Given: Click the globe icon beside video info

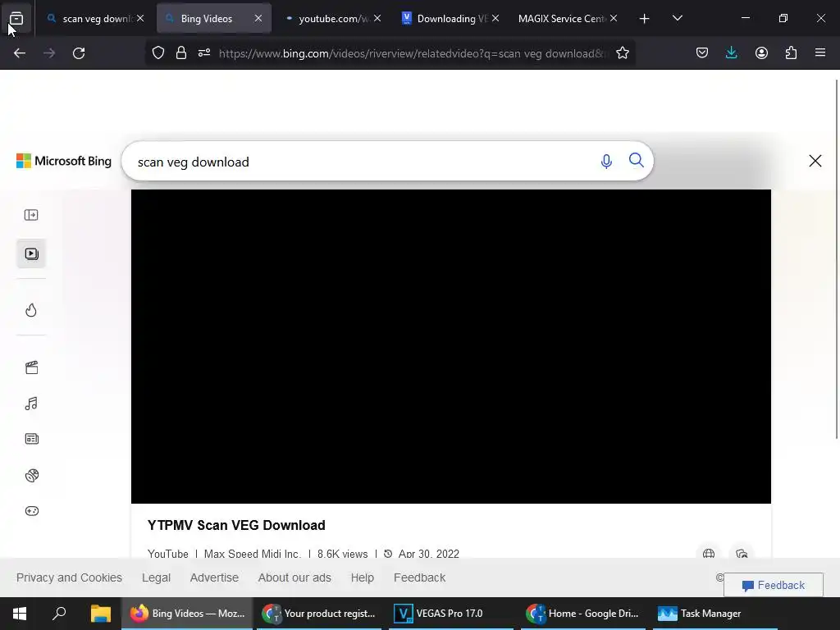Looking at the screenshot, I should [x=709, y=554].
